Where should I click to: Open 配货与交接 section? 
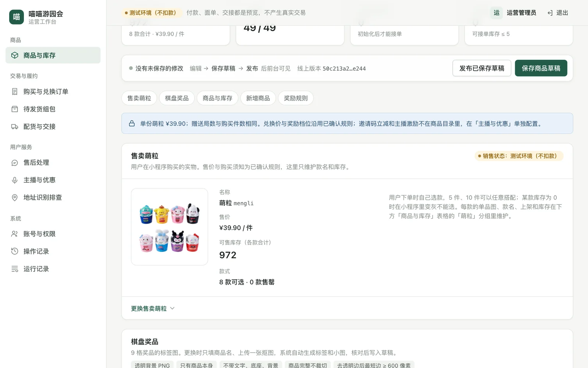click(53, 127)
